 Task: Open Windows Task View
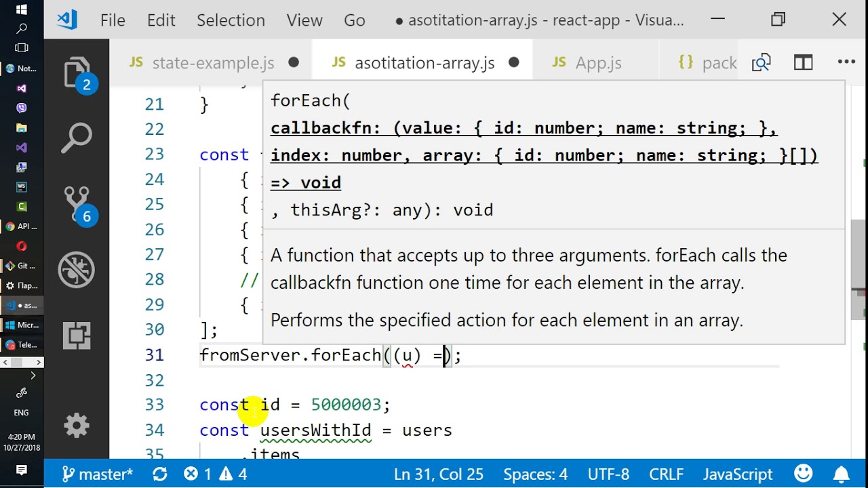(22, 48)
